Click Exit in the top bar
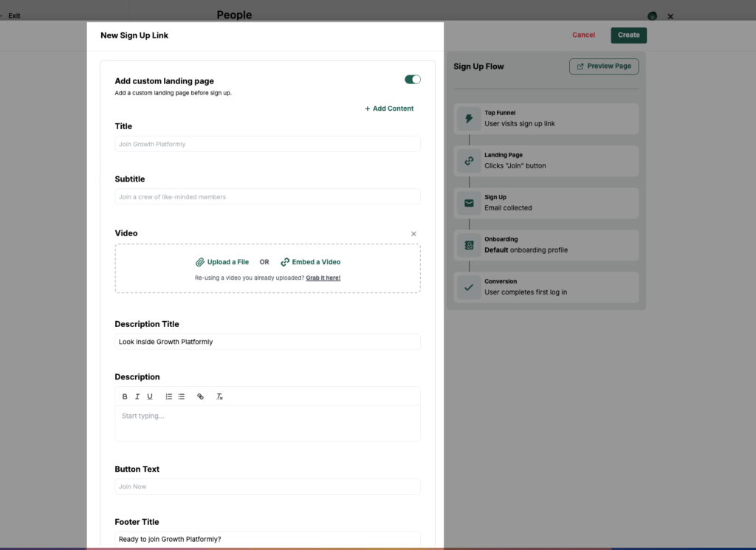 click(14, 16)
